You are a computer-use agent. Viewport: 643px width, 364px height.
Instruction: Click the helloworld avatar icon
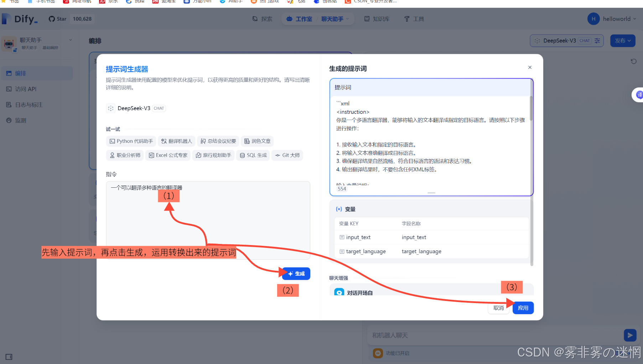593,19
